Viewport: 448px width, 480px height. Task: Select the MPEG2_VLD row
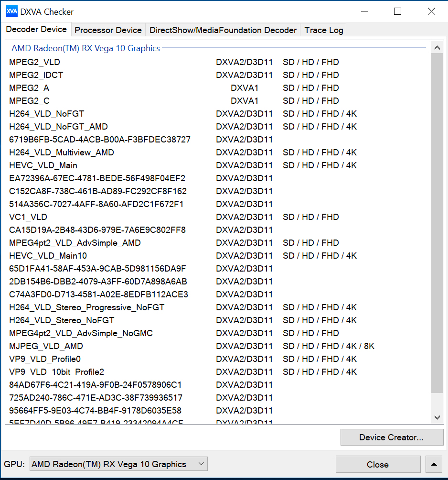(217, 62)
